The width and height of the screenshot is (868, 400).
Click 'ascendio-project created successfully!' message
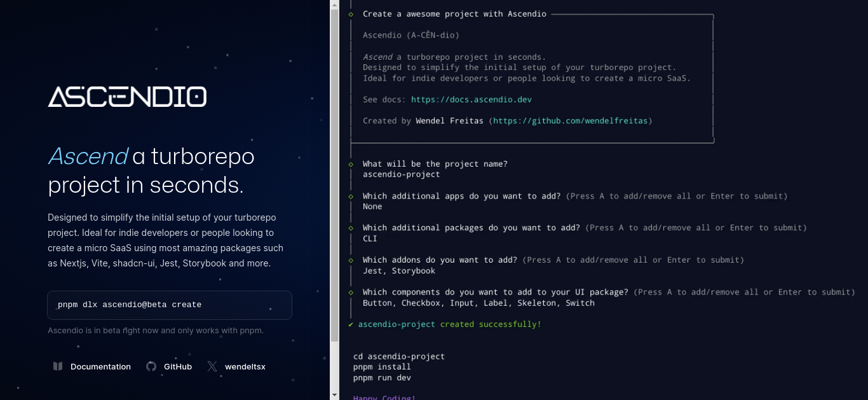click(449, 324)
